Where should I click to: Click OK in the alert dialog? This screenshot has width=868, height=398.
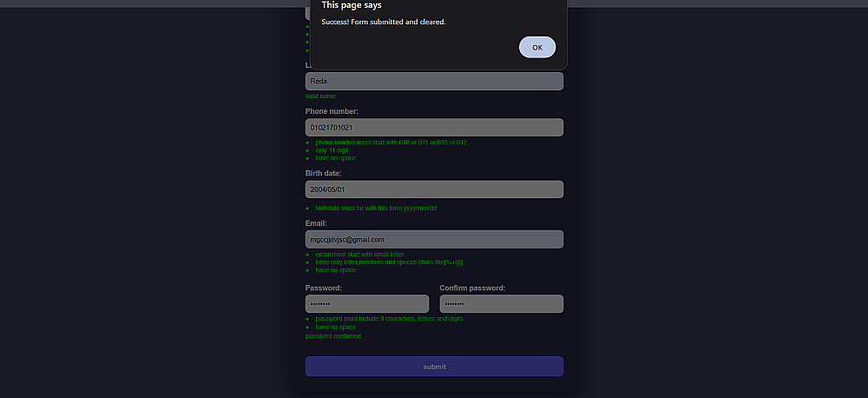pyautogui.click(x=537, y=47)
